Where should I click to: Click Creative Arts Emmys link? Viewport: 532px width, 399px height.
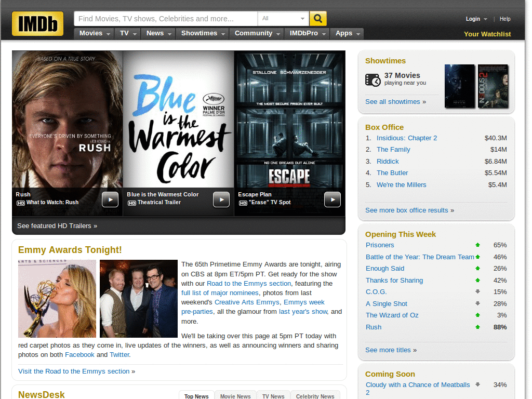point(247,302)
